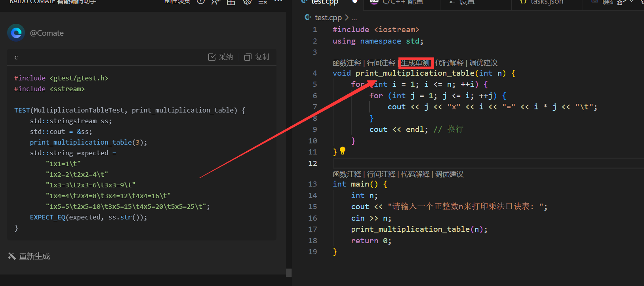Click the string line starting with "1x4=4

(108, 196)
